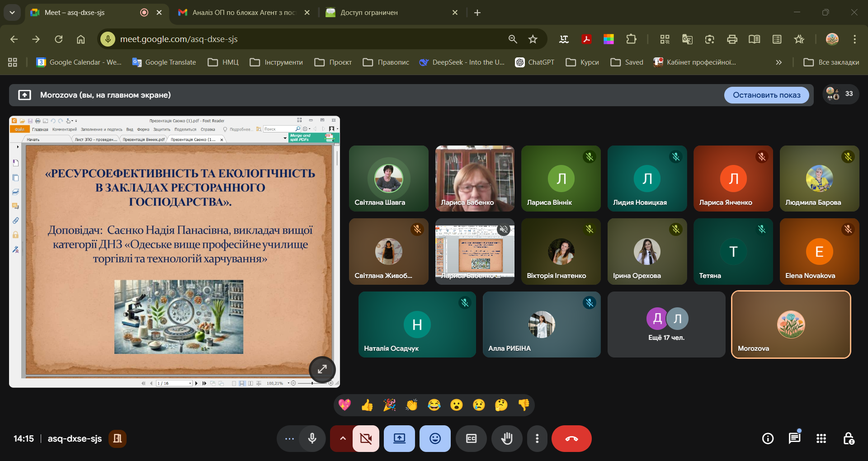The height and width of the screenshot is (461, 868).
Task: Send the clapping hands reaction
Action: 411,405
